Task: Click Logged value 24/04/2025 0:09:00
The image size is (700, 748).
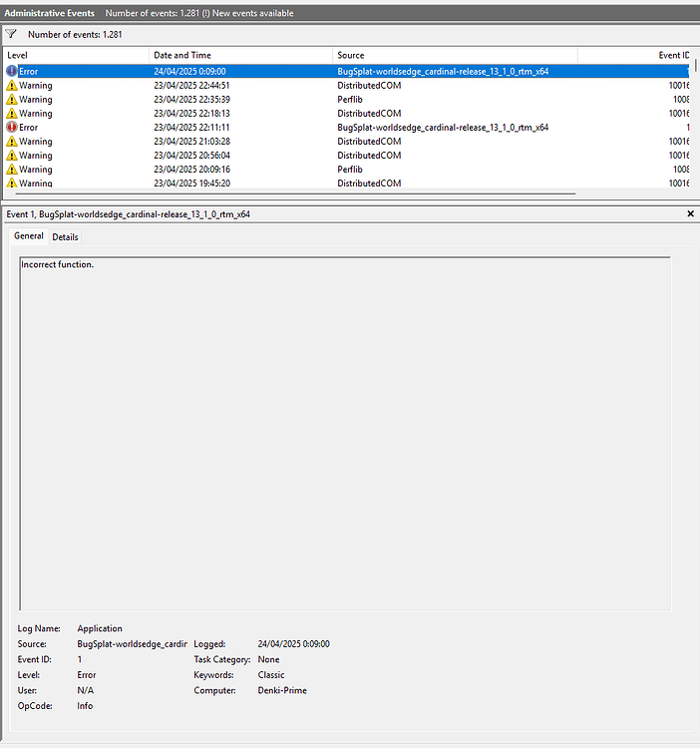Action: (x=294, y=644)
